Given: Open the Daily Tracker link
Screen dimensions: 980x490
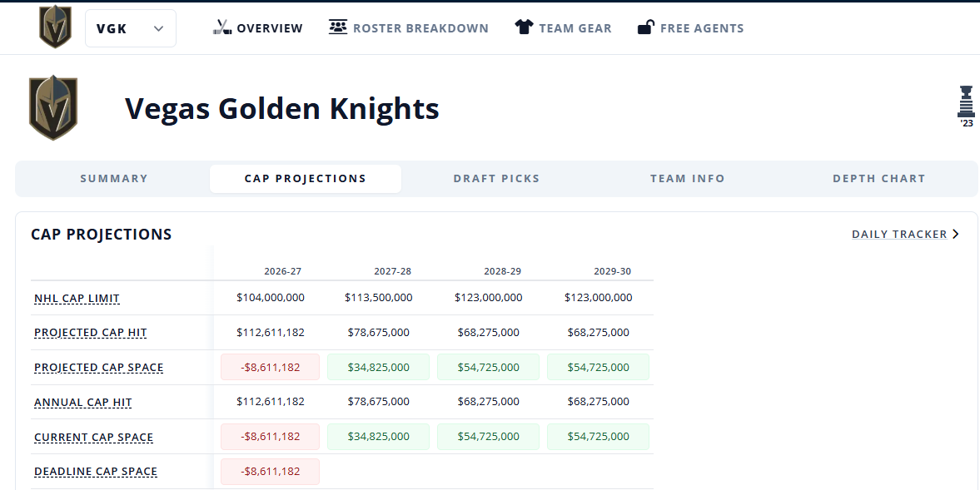Looking at the screenshot, I should (x=899, y=234).
